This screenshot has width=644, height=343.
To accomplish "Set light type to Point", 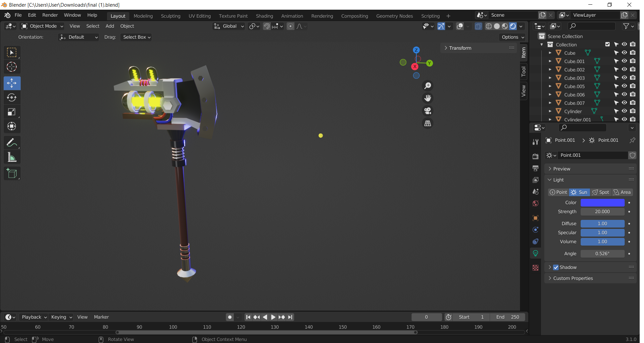I will click(x=558, y=192).
